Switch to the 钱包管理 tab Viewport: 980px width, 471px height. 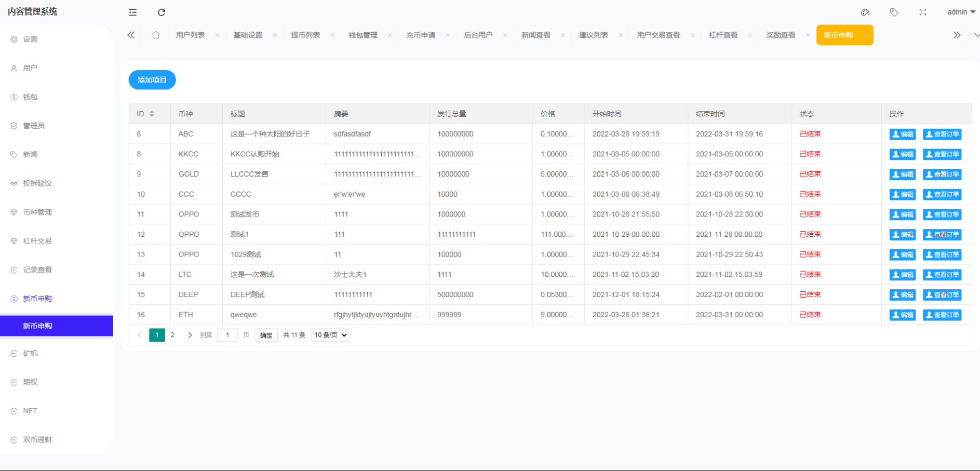tap(363, 35)
